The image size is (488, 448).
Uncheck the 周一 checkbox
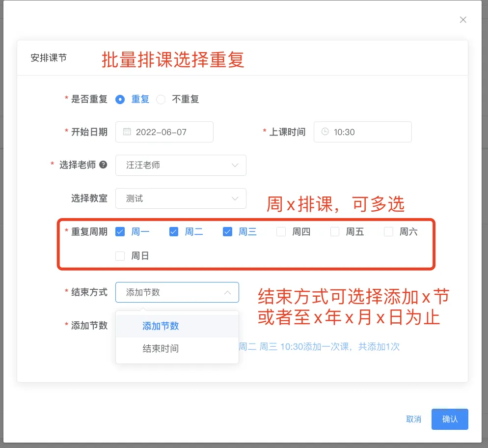[x=120, y=232]
